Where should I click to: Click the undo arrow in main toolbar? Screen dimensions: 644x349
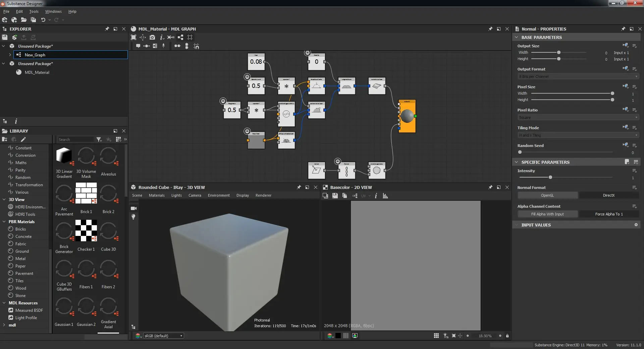[x=43, y=20]
